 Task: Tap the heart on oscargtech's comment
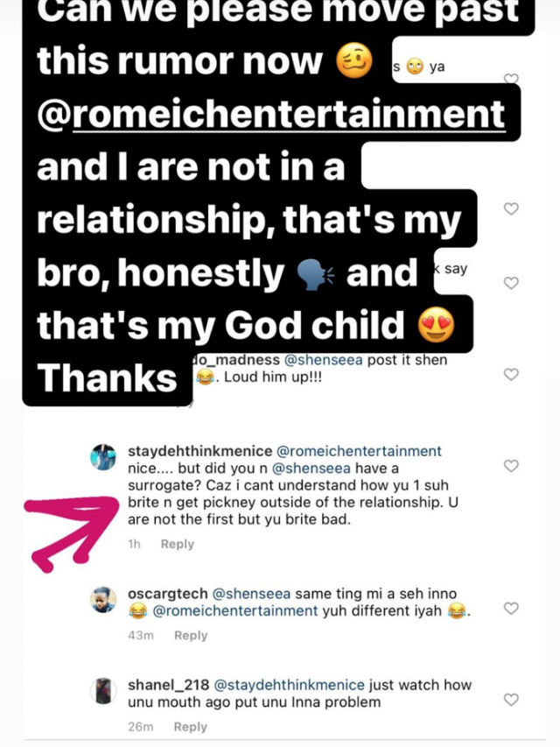(512, 608)
